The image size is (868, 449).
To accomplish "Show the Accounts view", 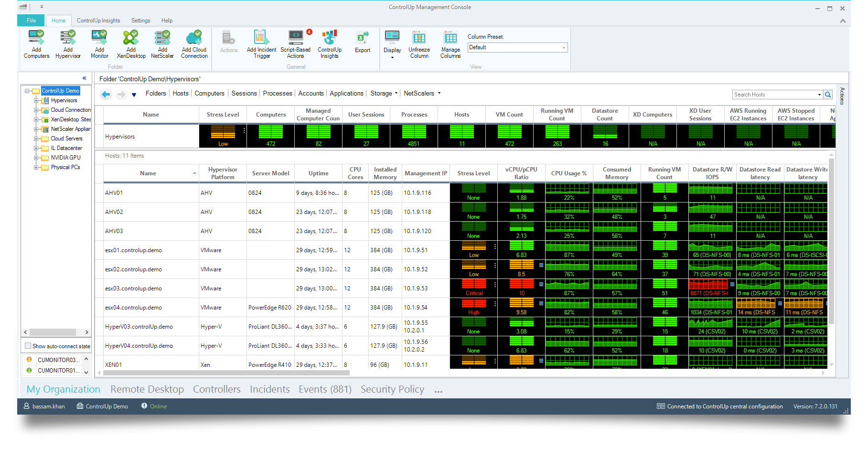I will pyautogui.click(x=311, y=93).
